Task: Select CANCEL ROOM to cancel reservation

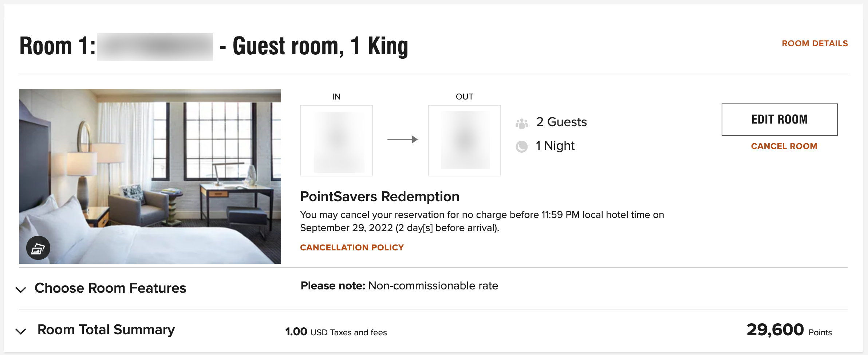Action: click(784, 146)
